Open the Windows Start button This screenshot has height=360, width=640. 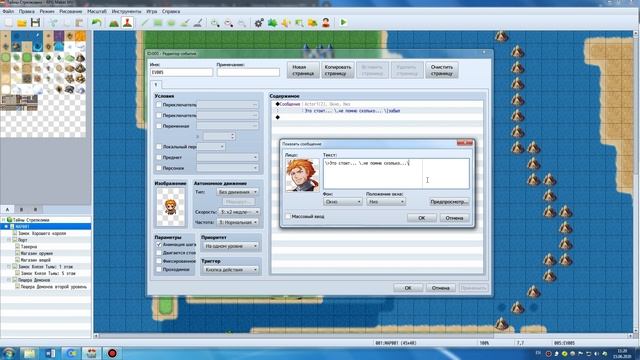[x=8, y=353]
